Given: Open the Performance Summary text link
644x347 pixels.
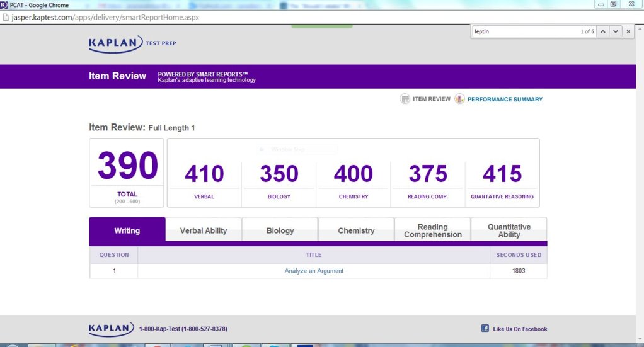Looking at the screenshot, I should [505, 99].
